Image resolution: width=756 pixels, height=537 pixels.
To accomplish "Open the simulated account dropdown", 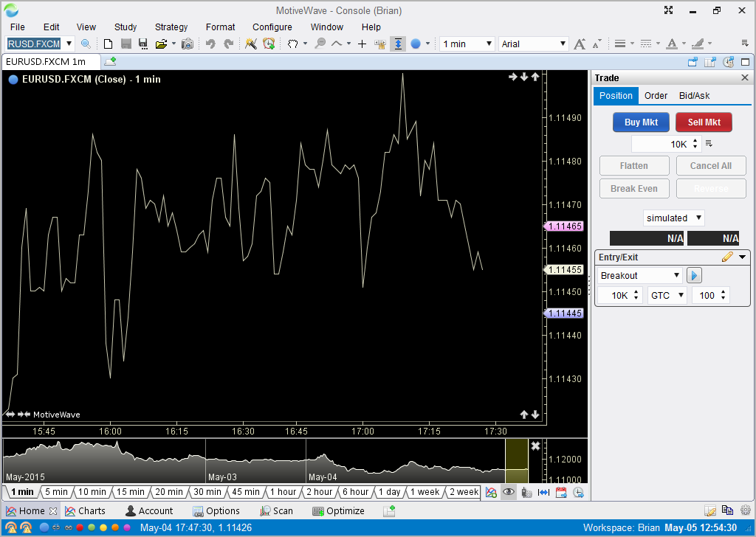I will 673,218.
